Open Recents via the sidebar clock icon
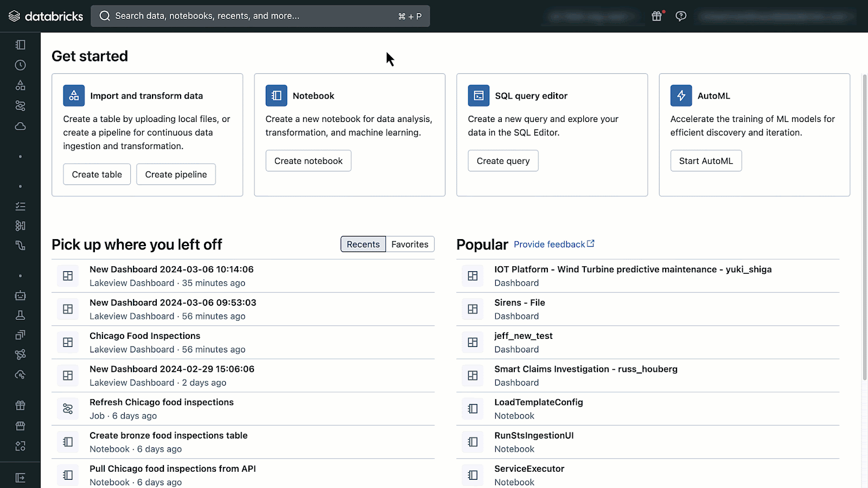This screenshot has height=488, width=868. pos(20,65)
